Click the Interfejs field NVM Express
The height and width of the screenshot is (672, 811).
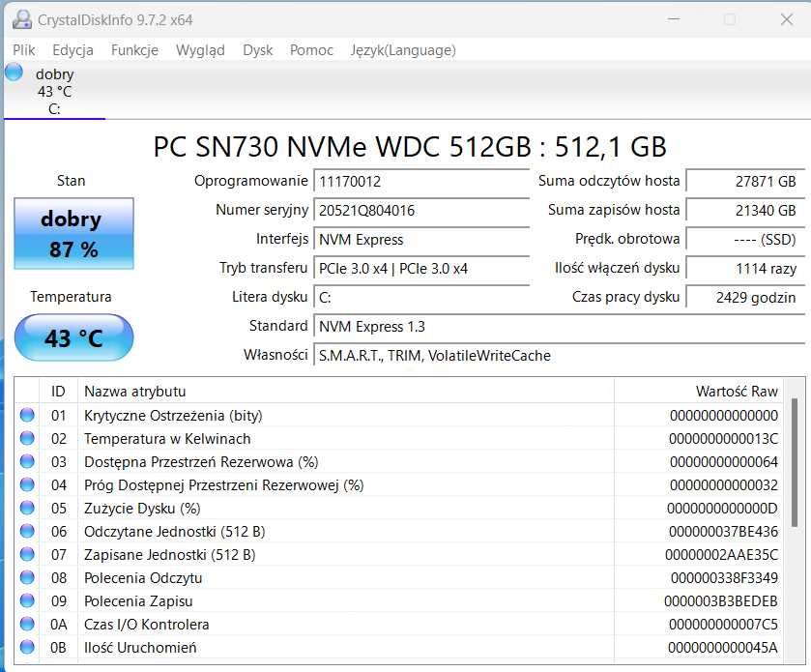tap(421, 240)
